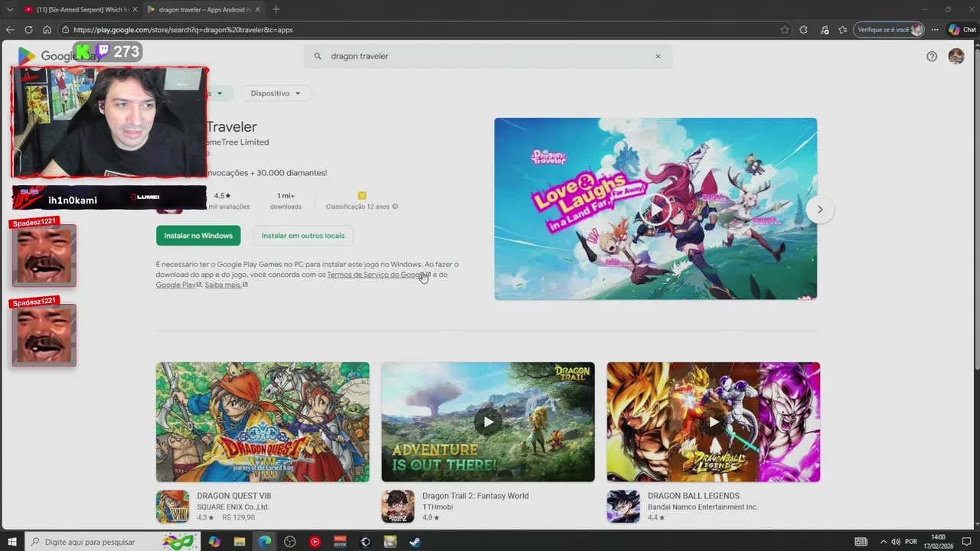Open the Google Play terms link
Screen dimensions: 980x551
point(178,285)
